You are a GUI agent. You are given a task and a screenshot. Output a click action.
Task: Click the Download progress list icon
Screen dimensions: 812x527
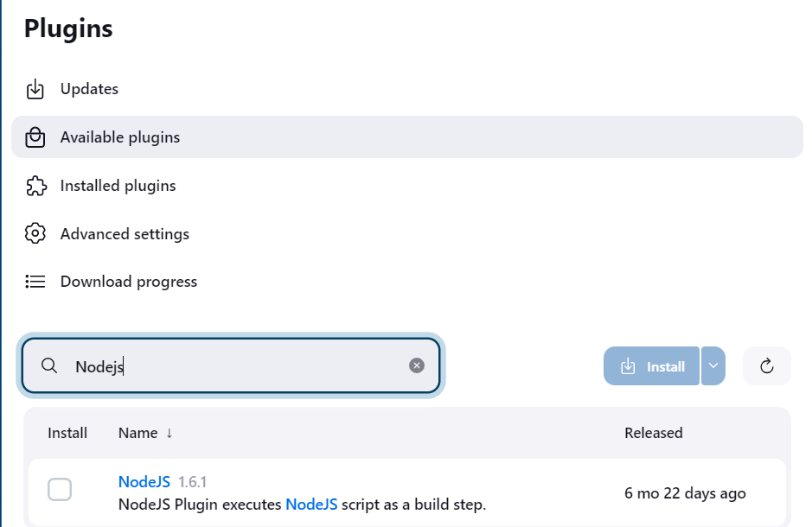35,282
